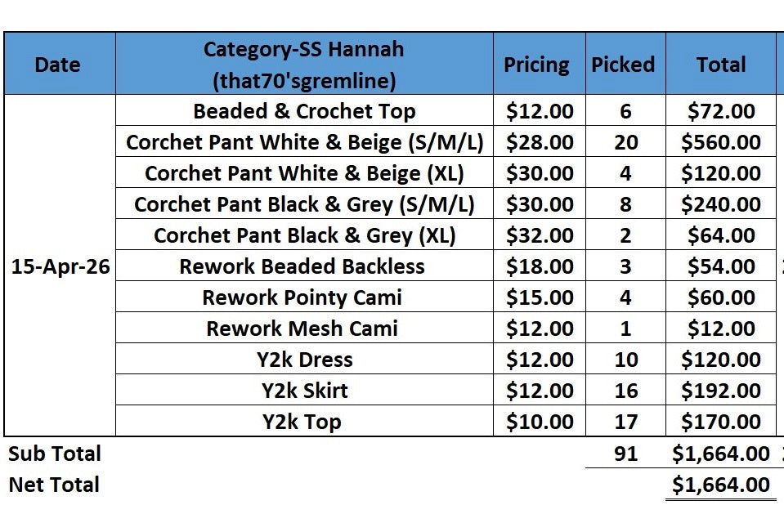Select the 15-Apr-26 date cell
Screen dimensions: 784x532
pyautogui.click(x=60, y=266)
